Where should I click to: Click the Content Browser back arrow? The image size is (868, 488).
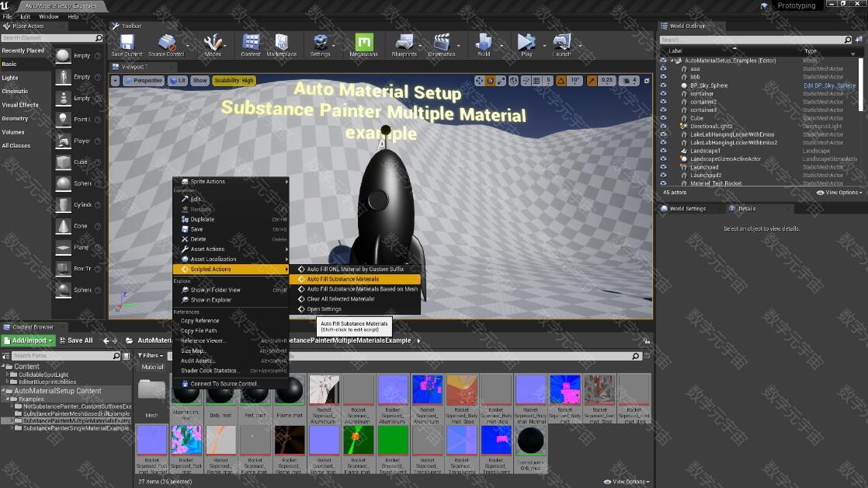point(106,340)
